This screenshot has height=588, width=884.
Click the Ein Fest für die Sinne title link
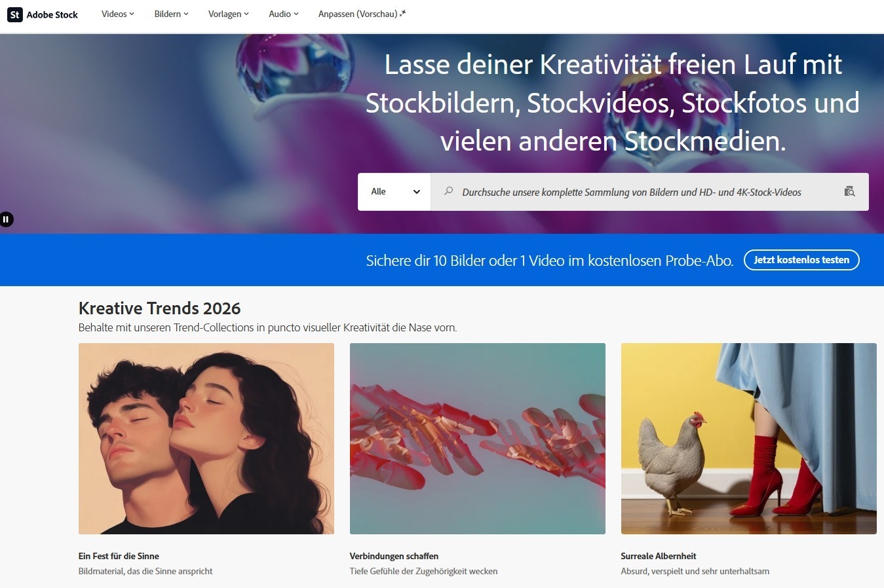(119, 556)
